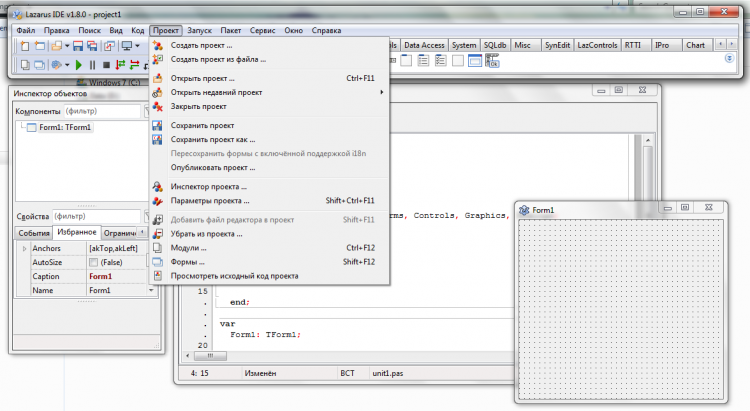The image size is (750, 411).
Task: Switch to Избранное tab in inspector
Action: (x=77, y=232)
